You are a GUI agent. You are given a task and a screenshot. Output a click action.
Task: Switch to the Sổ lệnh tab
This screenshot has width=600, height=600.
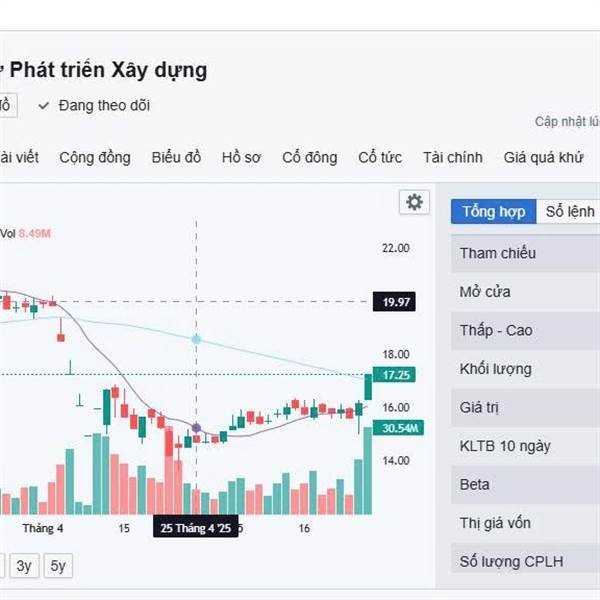tap(569, 212)
